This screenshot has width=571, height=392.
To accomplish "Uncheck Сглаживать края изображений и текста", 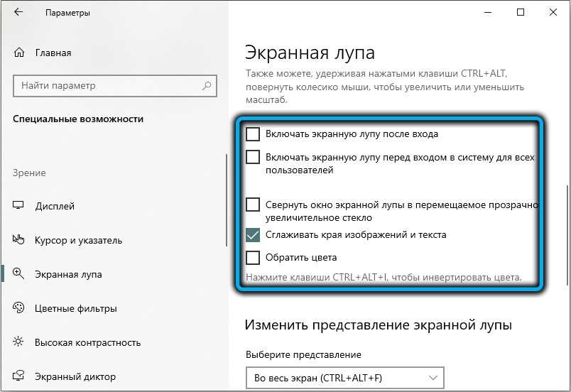I will click(253, 234).
